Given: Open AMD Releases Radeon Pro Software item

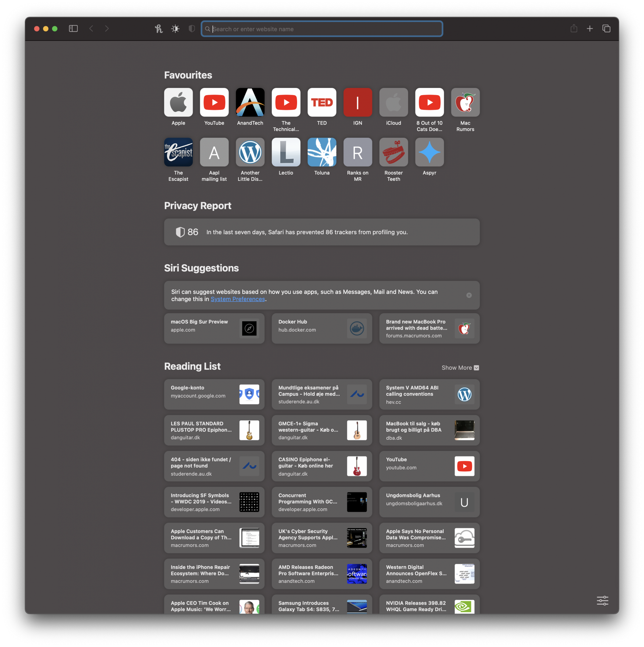Looking at the screenshot, I should [x=322, y=574].
